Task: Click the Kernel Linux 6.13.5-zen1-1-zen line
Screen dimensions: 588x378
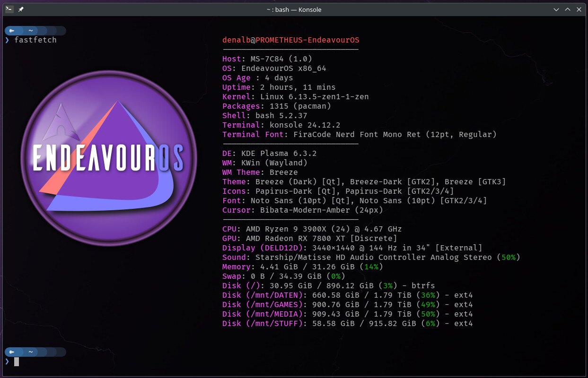Action: [x=296, y=97]
